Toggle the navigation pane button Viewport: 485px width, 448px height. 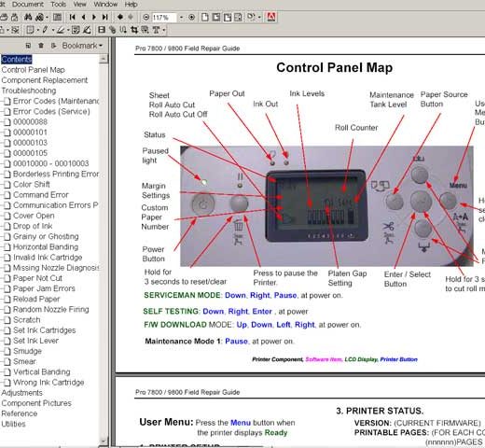click(57, 17)
